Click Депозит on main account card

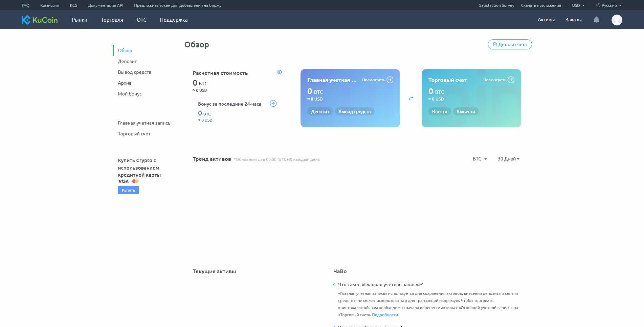(x=320, y=111)
